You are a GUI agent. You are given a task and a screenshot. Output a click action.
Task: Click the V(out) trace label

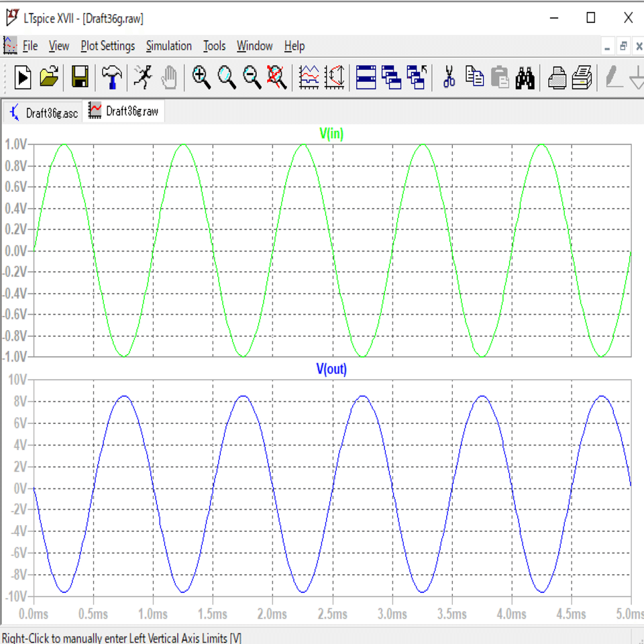[x=331, y=369]
